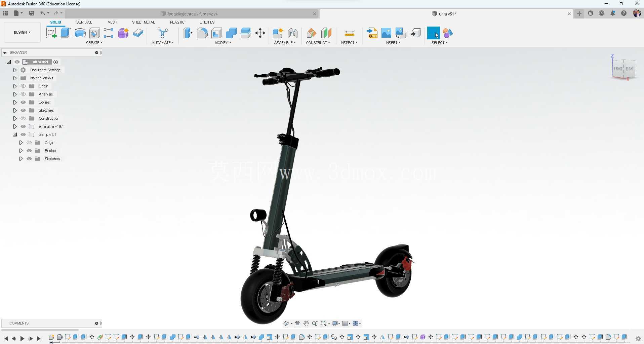Click the Measure tool icon
This screenshot has width=644, height=344.
349,33
